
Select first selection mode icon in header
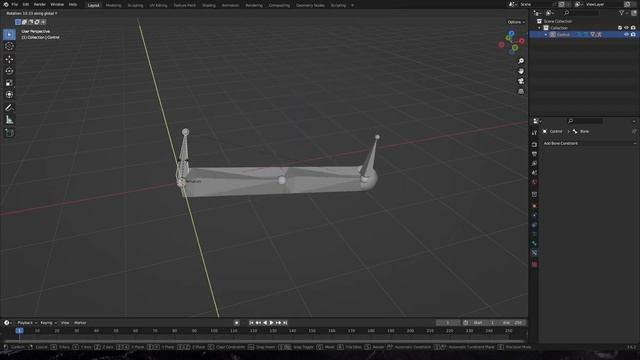18,22
